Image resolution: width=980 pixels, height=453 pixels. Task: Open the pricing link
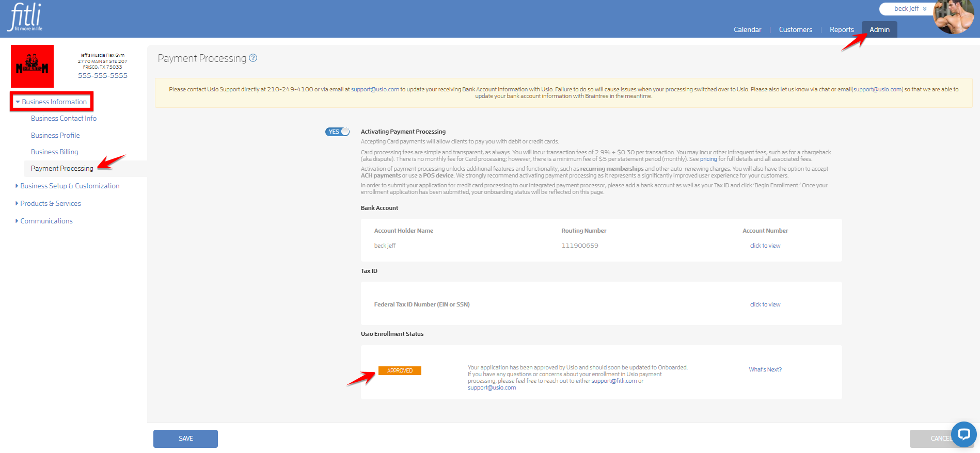click(708, 159)
